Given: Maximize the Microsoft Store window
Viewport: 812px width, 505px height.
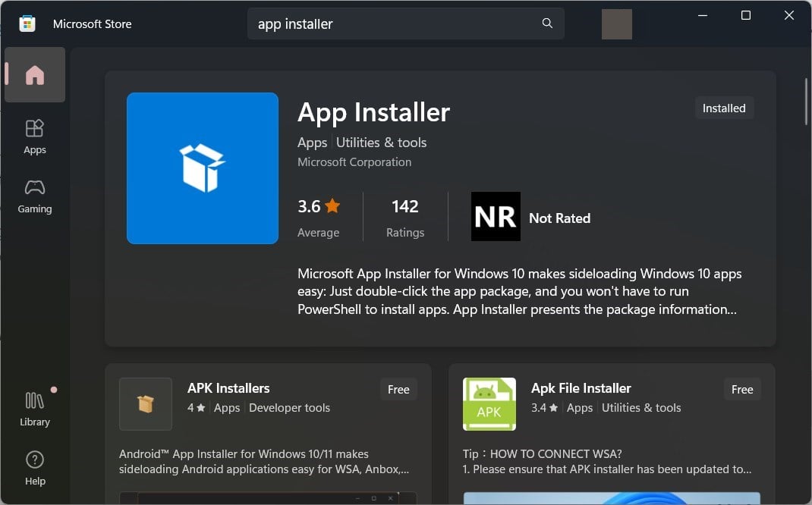Looking at the screenshot, I should pos(746,15).
